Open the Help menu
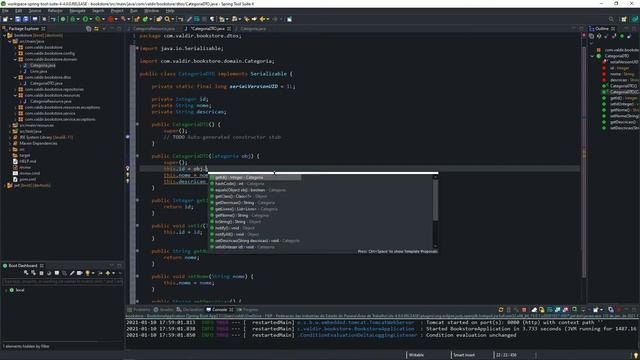 click(x=170, y=11)
